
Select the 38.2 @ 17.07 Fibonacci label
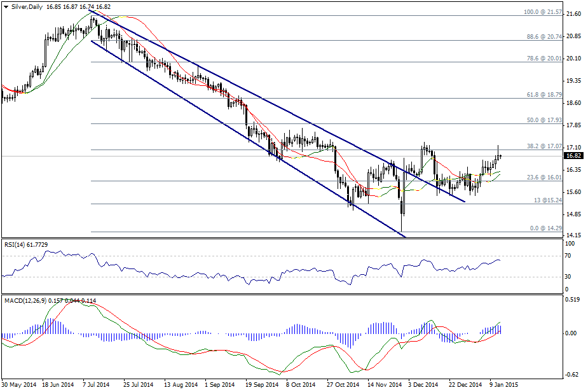coord(544,146)
